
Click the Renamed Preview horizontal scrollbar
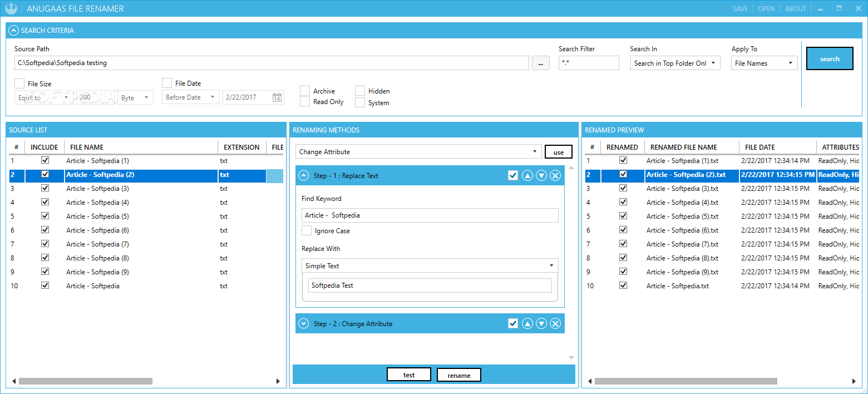tap(685, 381)
